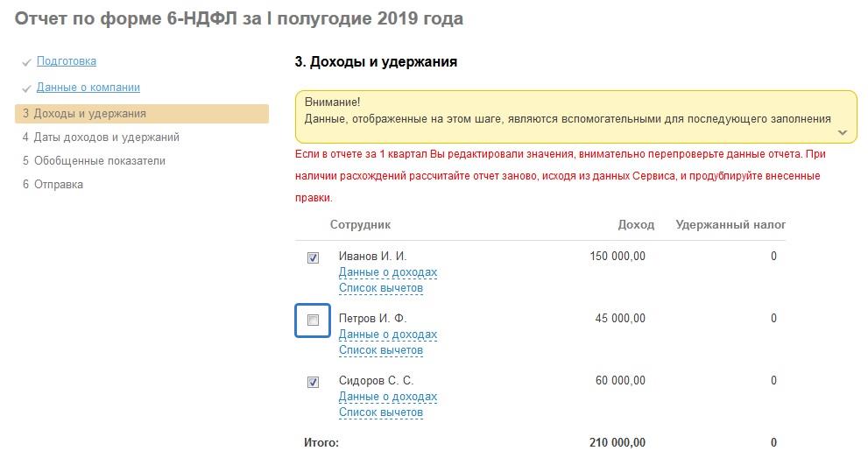The height and width of the screenshot is (465, 868).
Task: Go to step 4 Даты доходов и удержаний
Action: [x=101, y=137]
